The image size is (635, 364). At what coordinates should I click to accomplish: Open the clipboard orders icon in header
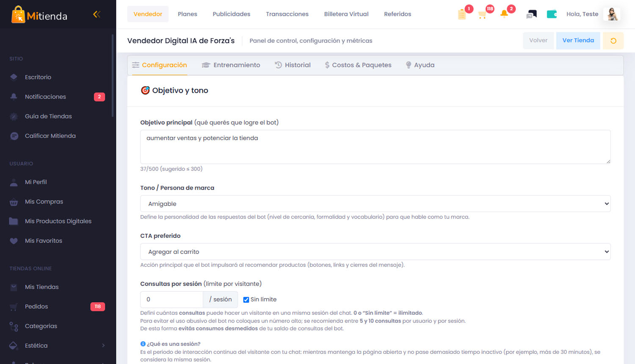coord(462,15)
